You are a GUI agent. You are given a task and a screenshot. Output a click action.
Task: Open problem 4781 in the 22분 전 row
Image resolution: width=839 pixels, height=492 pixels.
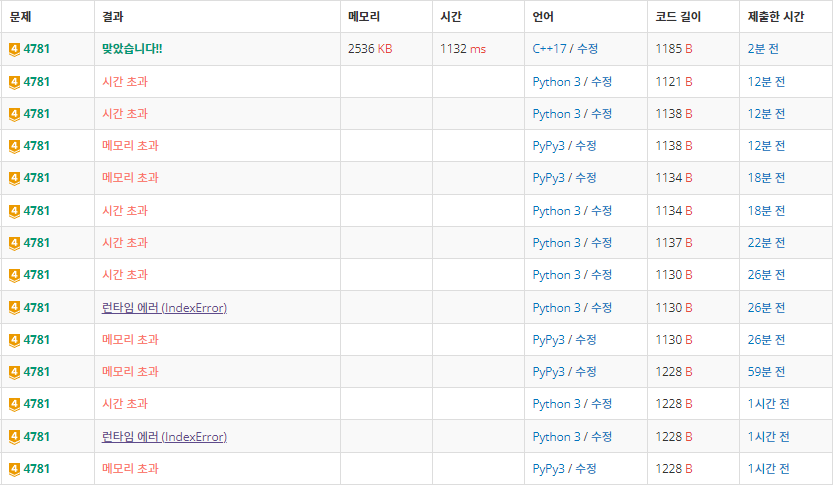tap(36, 243)
